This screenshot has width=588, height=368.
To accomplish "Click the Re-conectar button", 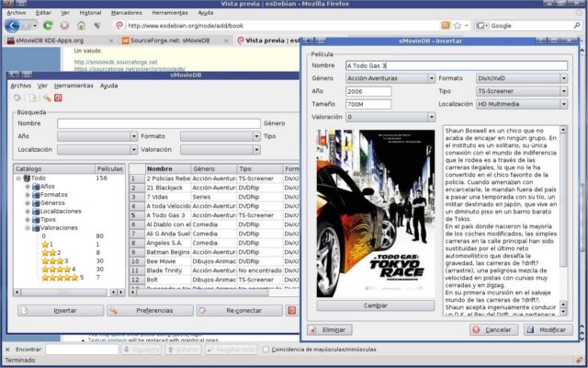I will [x=239, y=311].
